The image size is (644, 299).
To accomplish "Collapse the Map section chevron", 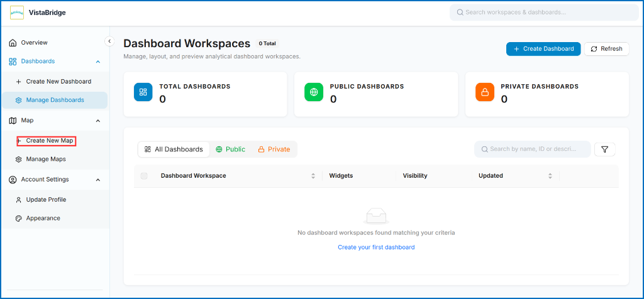I will [x=97, y=121].
